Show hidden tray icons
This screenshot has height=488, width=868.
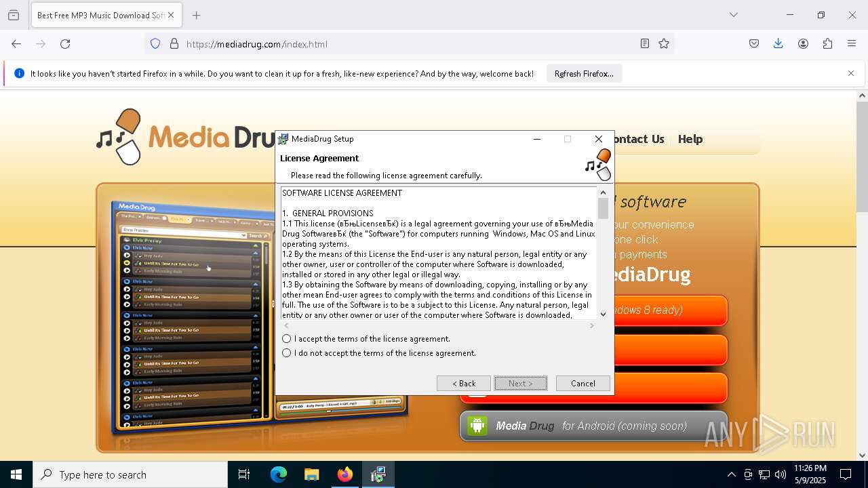(731, 474)
